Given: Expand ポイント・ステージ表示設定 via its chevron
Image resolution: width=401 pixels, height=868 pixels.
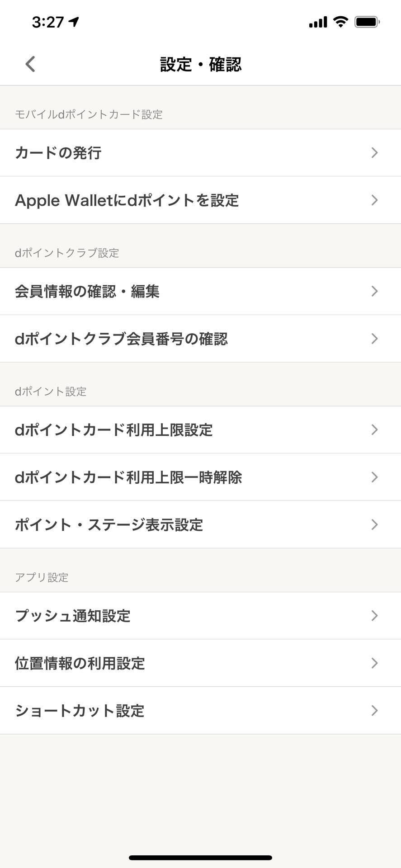Looking at the screenshot, I should pos(374,525).
